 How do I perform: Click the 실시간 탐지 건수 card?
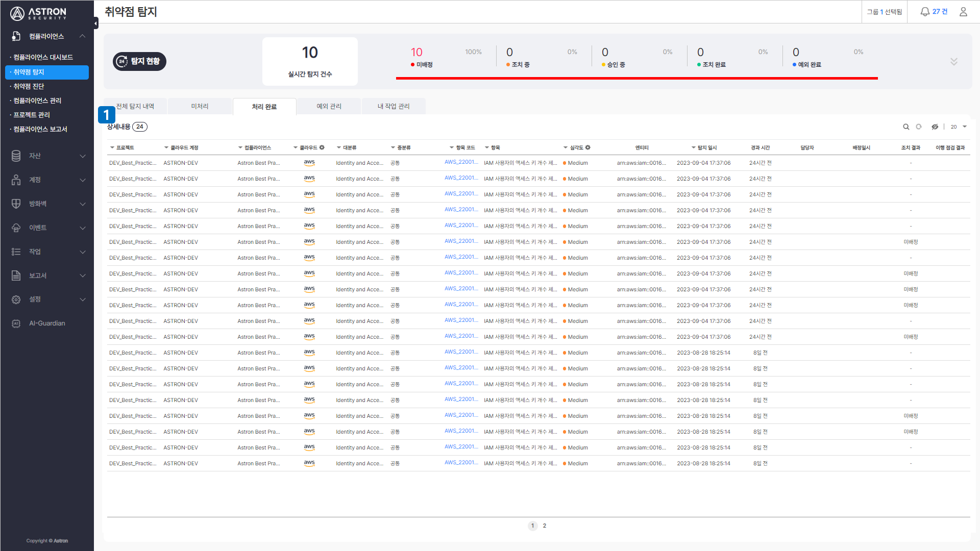click(310, 61)
